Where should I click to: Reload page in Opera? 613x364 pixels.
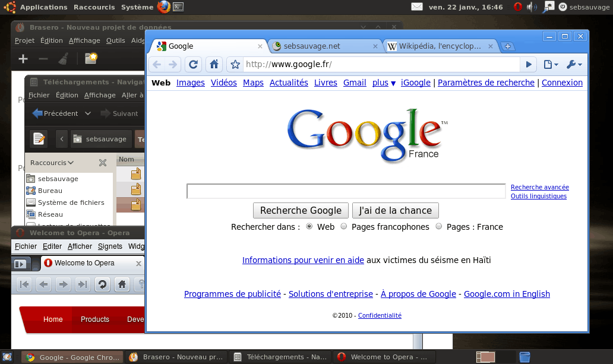[102, 284]
